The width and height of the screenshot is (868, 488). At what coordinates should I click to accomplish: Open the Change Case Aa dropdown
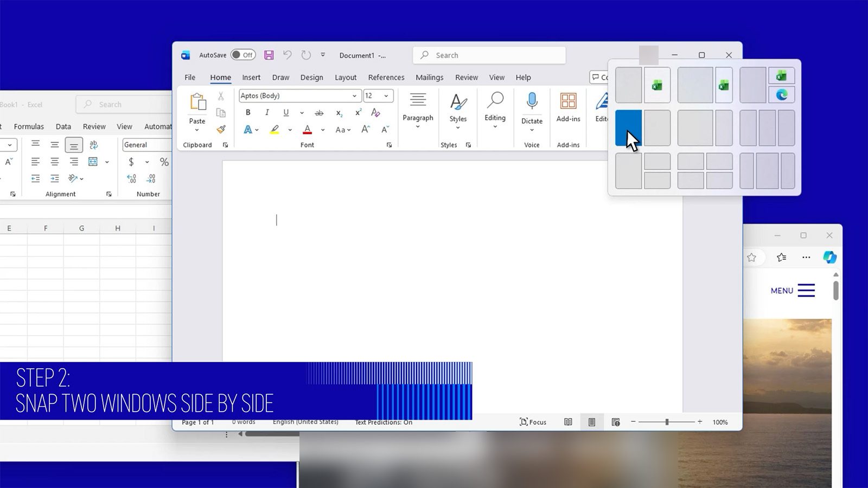click(343, 130)
